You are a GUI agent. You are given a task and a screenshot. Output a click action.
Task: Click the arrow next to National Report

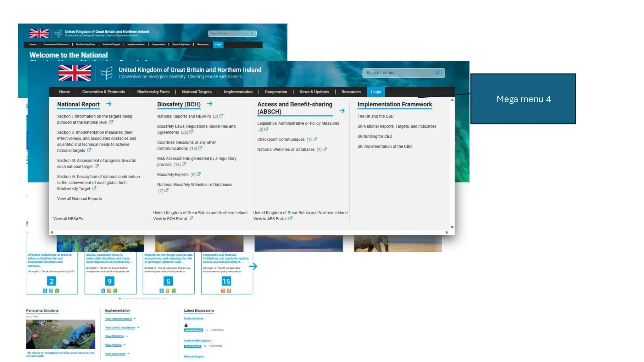pyautogui.click(x=109, y=104)
